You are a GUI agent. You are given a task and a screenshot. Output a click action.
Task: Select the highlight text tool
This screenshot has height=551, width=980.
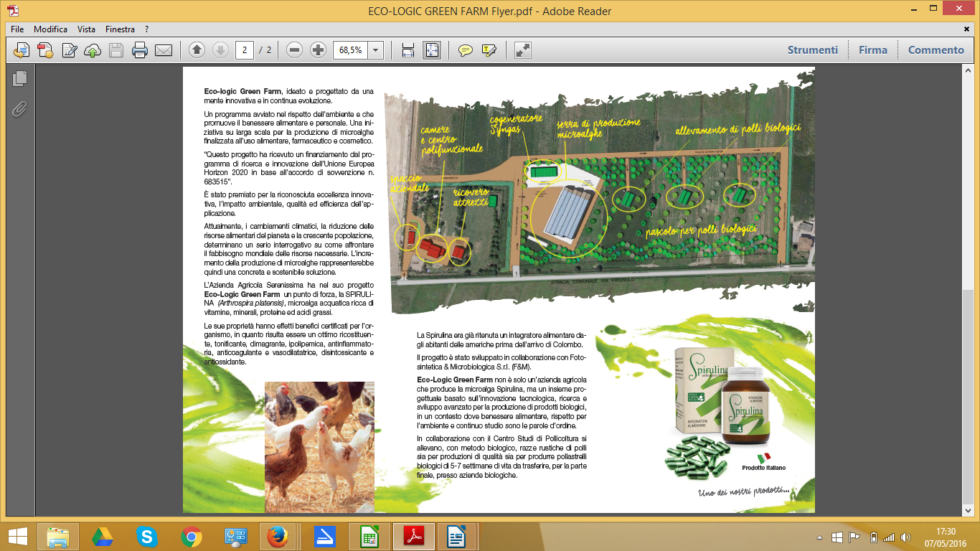click(x=489, y=50)
